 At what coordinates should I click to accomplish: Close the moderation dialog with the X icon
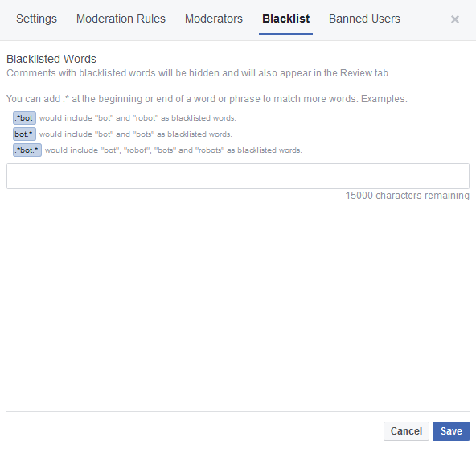coord(455,19)
